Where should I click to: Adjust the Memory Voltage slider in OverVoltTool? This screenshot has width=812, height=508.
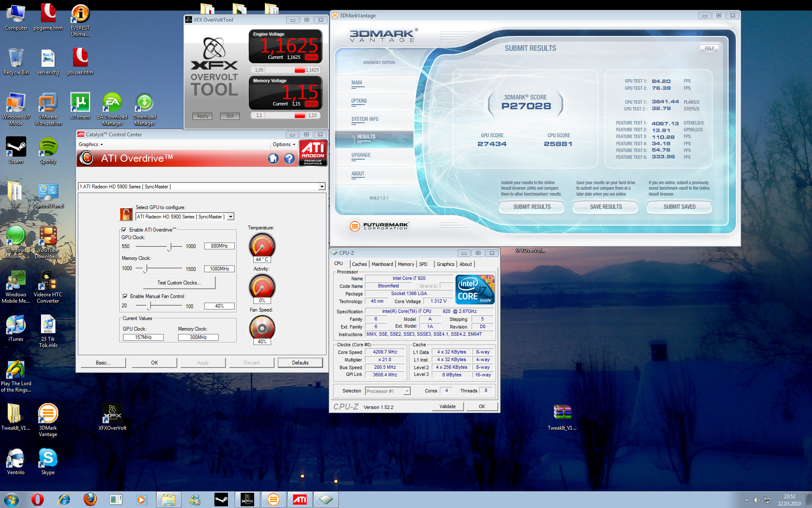pos(299,115)
